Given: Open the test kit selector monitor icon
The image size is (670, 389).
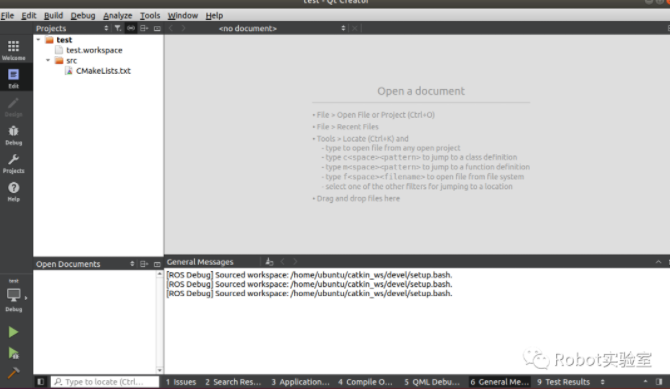Looking at the screenshot, I should click(x=14, y=295).
